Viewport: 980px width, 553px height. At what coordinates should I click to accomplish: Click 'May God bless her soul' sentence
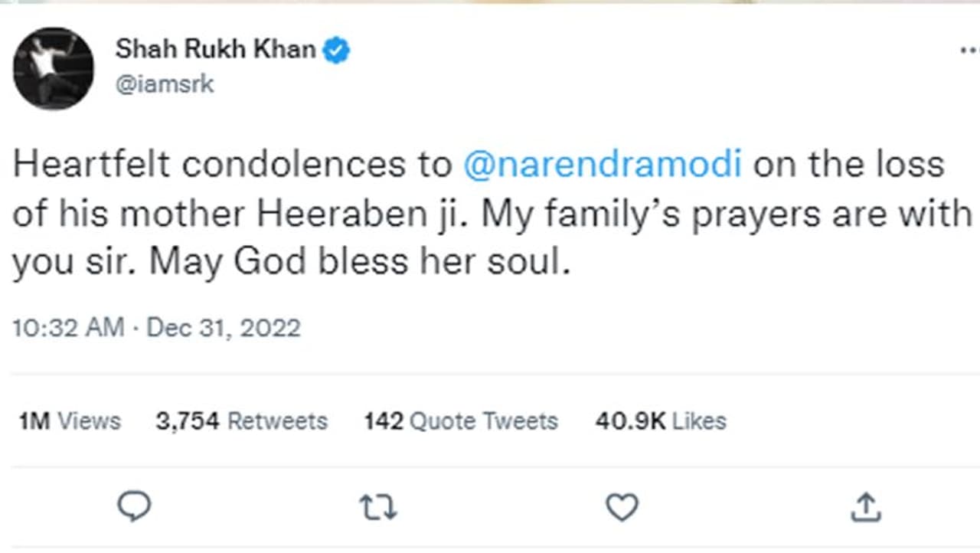point(360,263)
